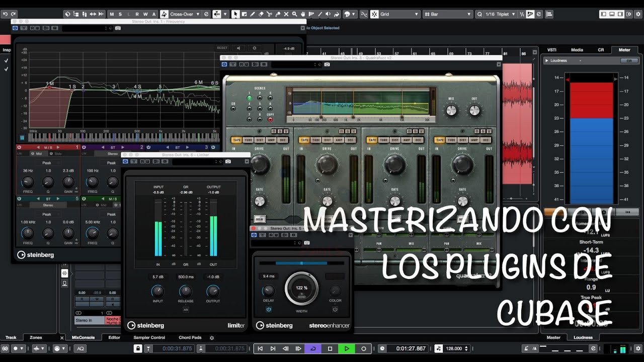Open the Bar grid type dropdown
644x362 pixels.
coord(448,14)
